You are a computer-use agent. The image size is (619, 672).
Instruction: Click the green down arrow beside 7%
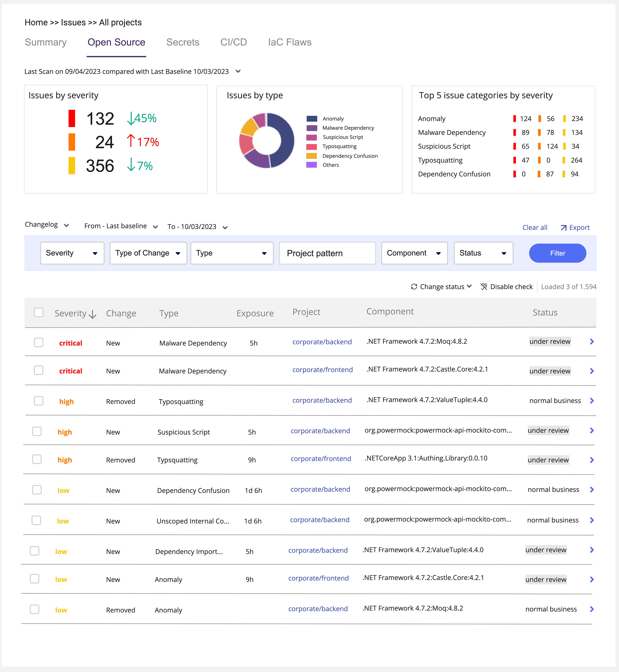(131, 164)
